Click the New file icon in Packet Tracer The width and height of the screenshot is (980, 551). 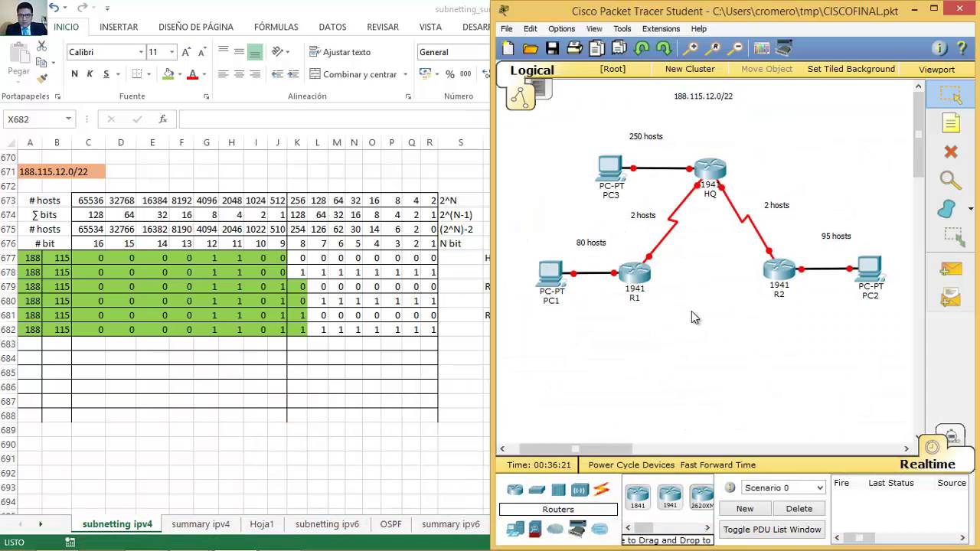click(508, 48)
